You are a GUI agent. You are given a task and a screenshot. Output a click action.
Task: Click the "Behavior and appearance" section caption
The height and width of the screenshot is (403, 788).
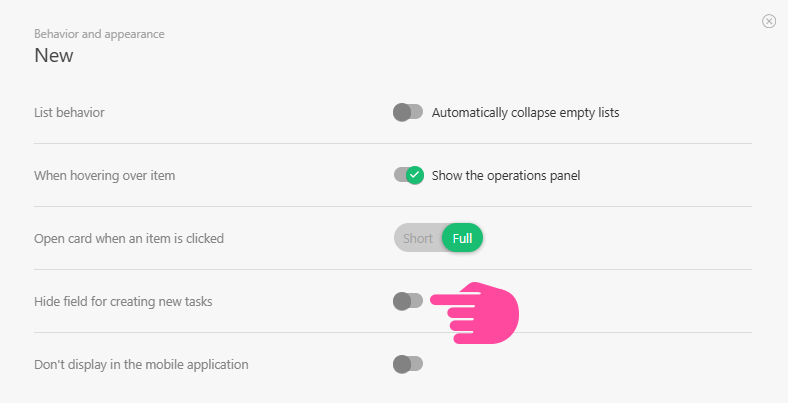(99, 34)
